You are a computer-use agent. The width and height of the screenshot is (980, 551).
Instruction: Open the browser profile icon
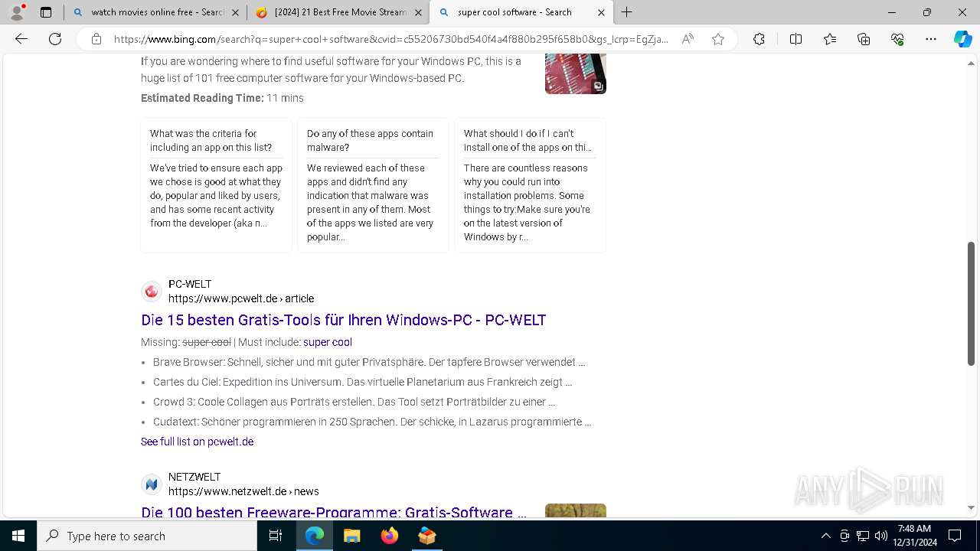pos(17,12)
